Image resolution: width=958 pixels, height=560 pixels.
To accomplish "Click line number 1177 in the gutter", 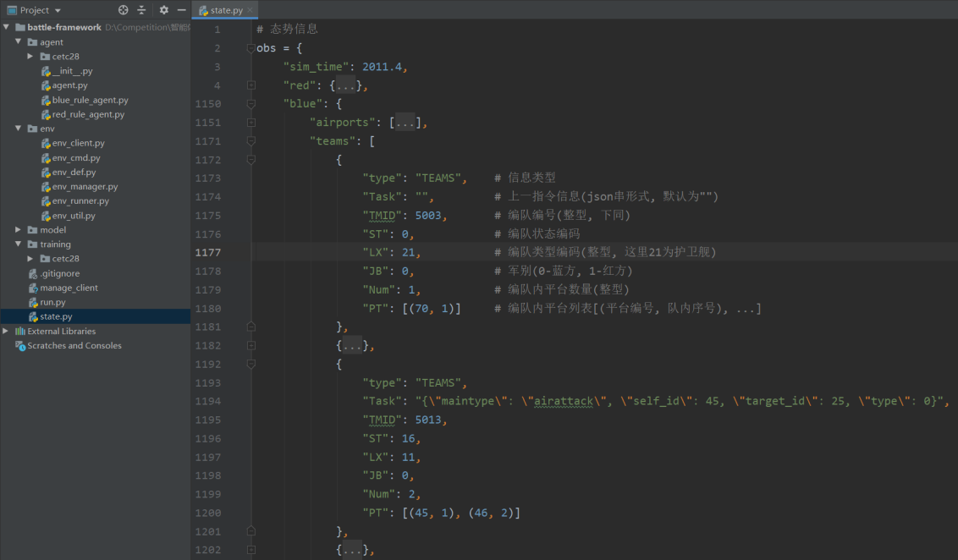I will coord(208,252).
